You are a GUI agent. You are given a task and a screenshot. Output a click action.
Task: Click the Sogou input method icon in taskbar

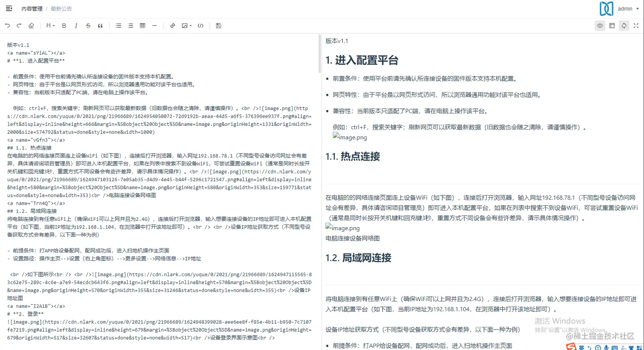pyautogui.click(x=571, y=346)
